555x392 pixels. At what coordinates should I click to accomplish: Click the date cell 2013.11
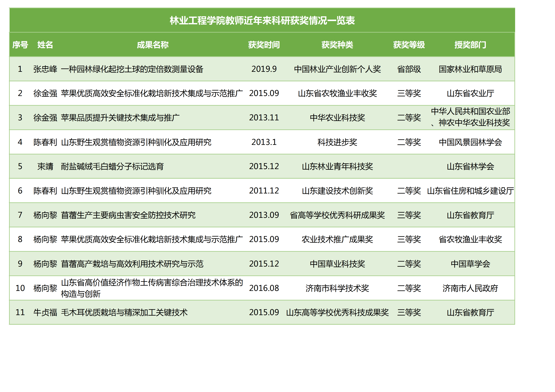pyautogui.click(x=264, y=118)
